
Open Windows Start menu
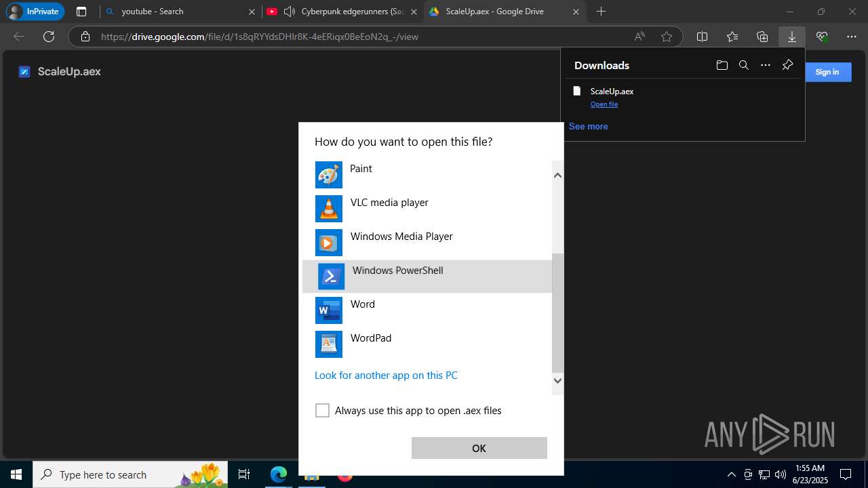(16, 474)
